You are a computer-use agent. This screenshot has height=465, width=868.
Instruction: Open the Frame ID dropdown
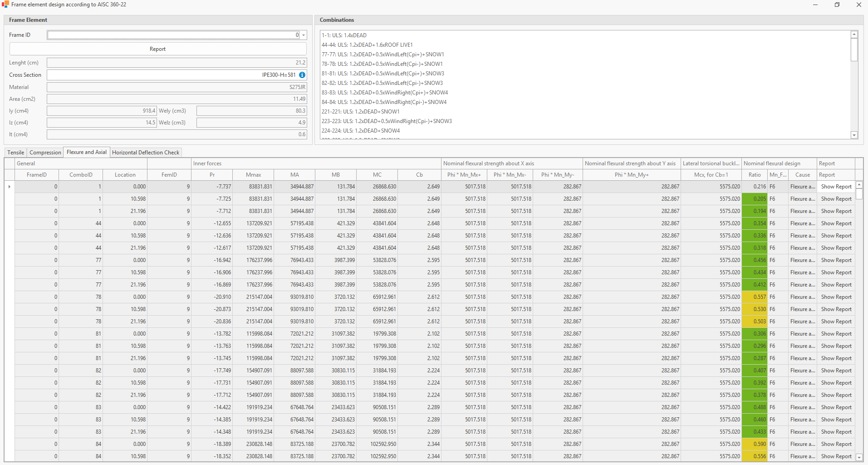pos(304,35)
